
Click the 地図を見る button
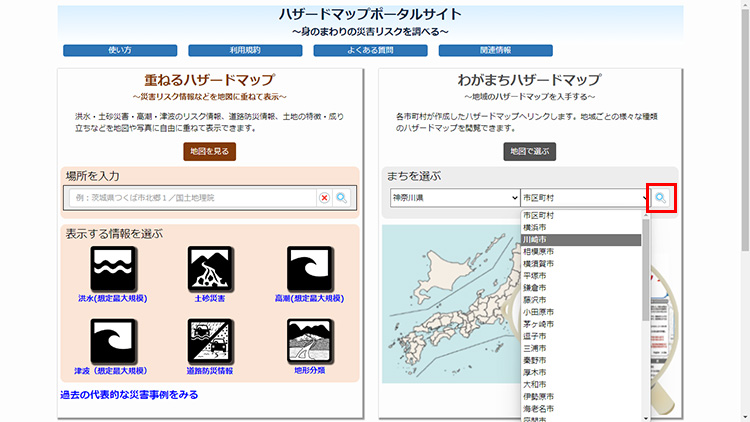coord(210,151)
